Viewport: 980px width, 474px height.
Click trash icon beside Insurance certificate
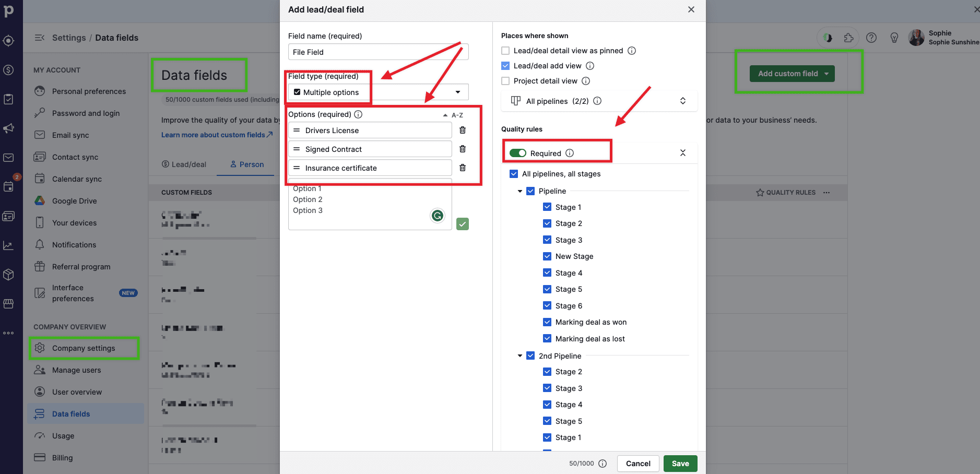462,168
